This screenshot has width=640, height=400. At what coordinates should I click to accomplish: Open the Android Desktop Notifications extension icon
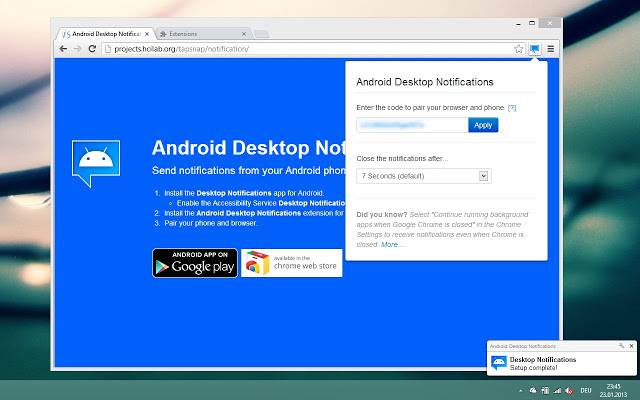535,49
